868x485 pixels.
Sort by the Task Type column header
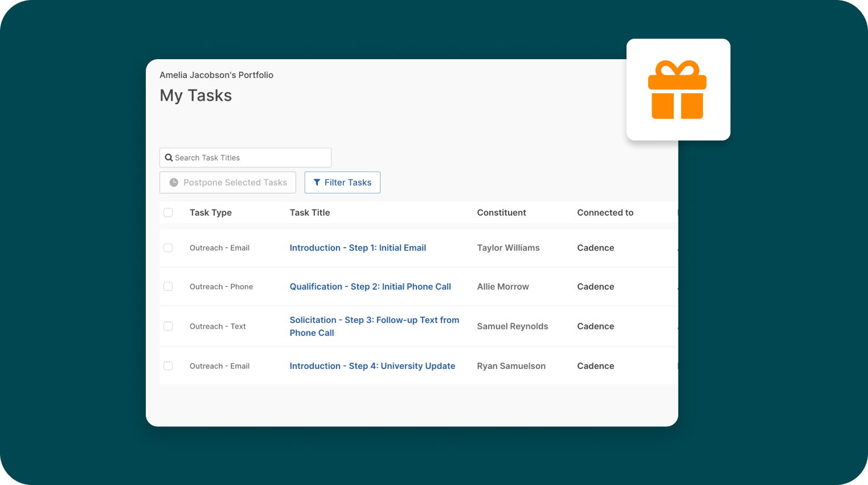pyautogui.click(x=211, y=212)
